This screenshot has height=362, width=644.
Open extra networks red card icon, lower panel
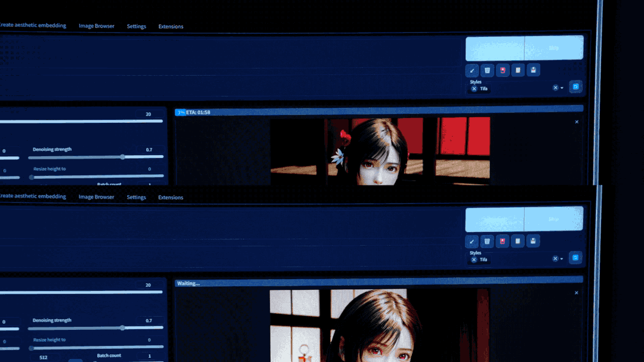coord(502,242)
